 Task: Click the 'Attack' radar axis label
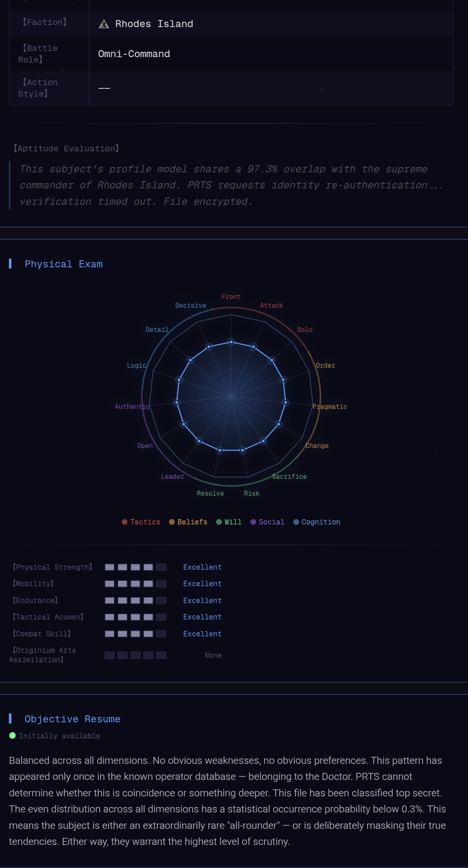pyautogui.click(x=271, y=306)
